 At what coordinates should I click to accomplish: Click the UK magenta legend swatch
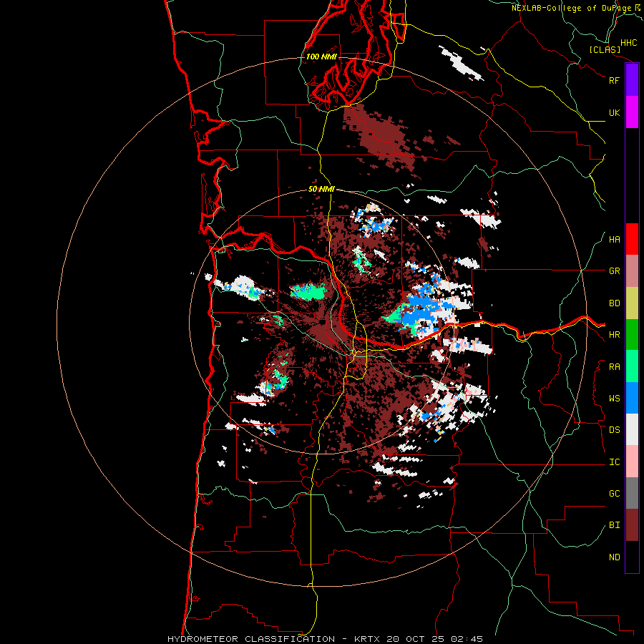[x=632, y=112]
